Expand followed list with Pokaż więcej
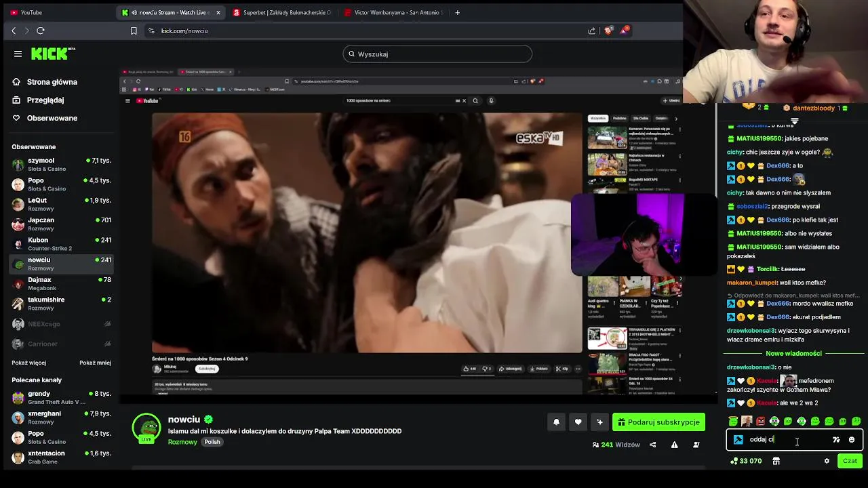Viewport: 868px width, 488px height. [x=28, y=363]
